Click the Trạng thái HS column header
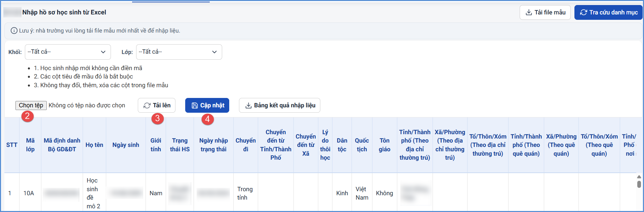644x212 pixels. pos(180,145)
